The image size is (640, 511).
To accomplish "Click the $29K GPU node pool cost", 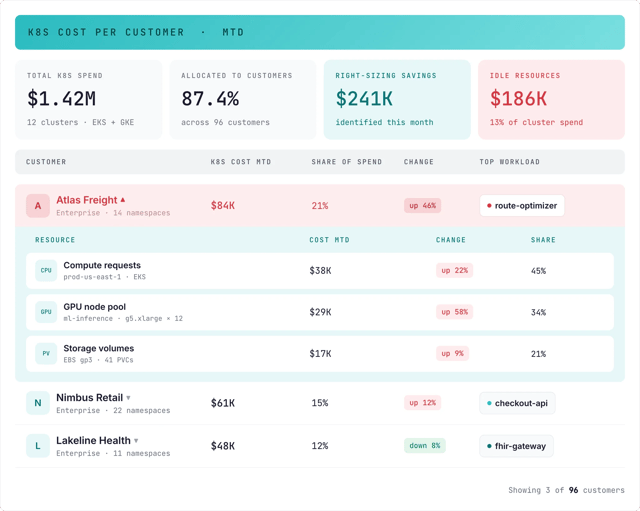I will 320,312.
